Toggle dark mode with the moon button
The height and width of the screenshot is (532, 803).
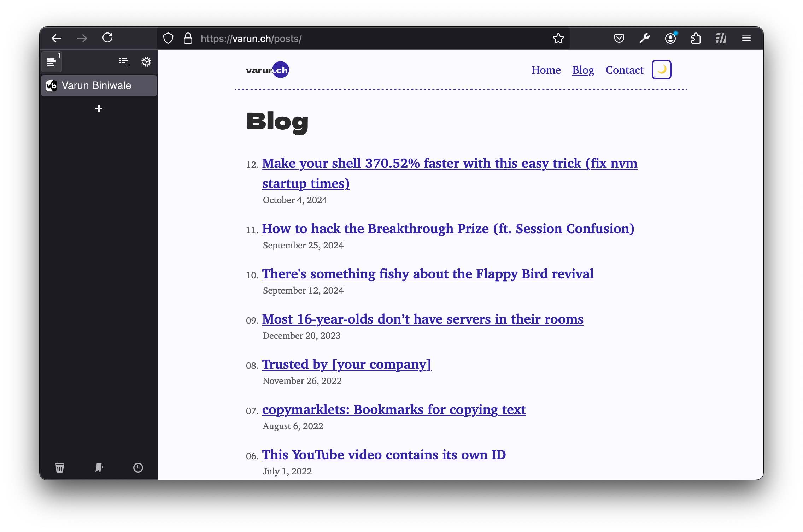[x=662, y=70]
